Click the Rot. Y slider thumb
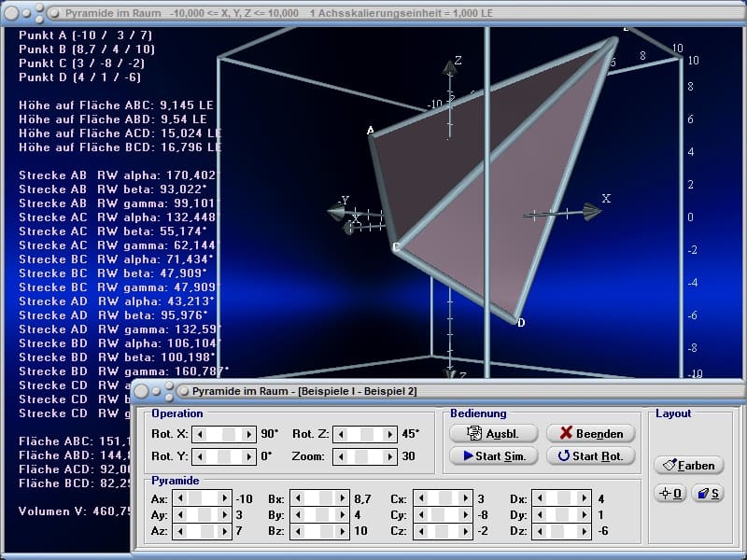Screen dimensions: 747x560 click(224, 456)
